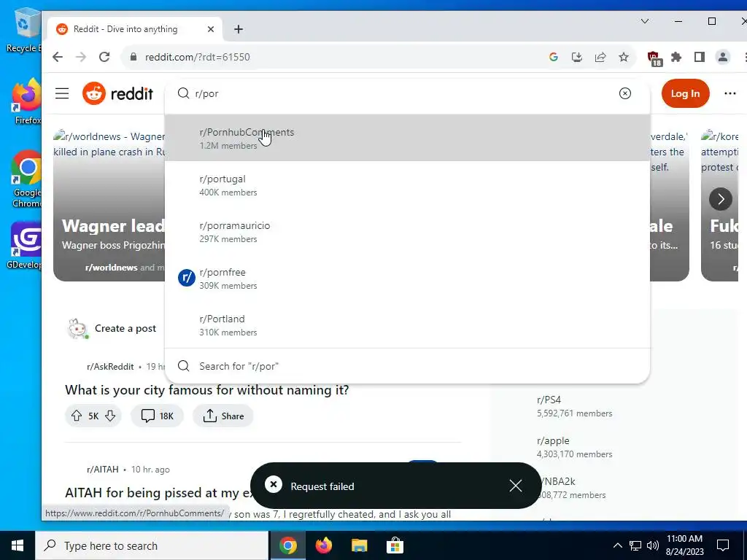Open the Chrome tab search chevron

coord(645,21)
